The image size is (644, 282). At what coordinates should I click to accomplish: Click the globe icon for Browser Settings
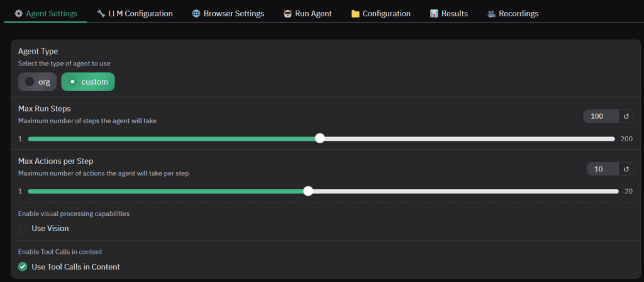tap(196, 14)
